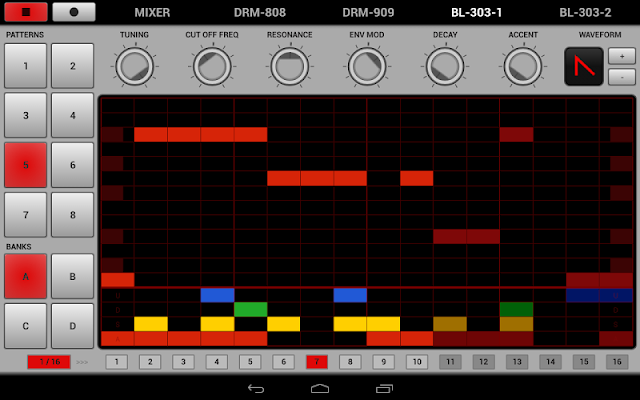The image size is (640, 400).
Task: Select step 1 button
Action: (117, 362)
